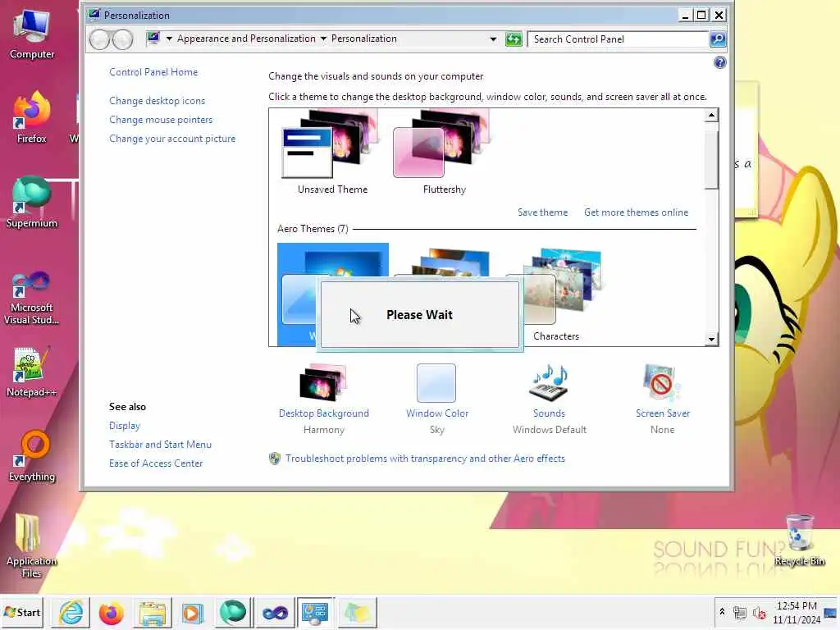Launch Internet Explorer from the taskbar
The image size is (840, 630).
(71, 612)
